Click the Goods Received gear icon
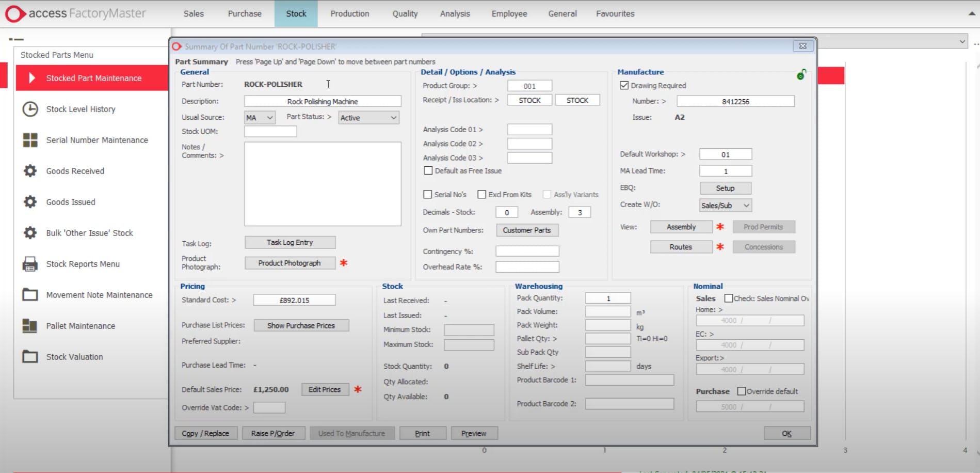Viewport: 980px width, 473px height. coord(30,171)
